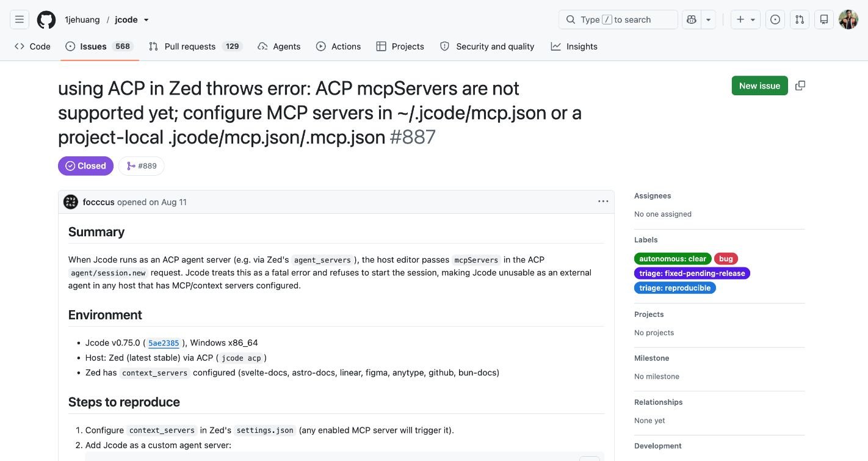Screen dimensions: 868x461
Task: Switch to the Code tab
Action: [32, 46]
